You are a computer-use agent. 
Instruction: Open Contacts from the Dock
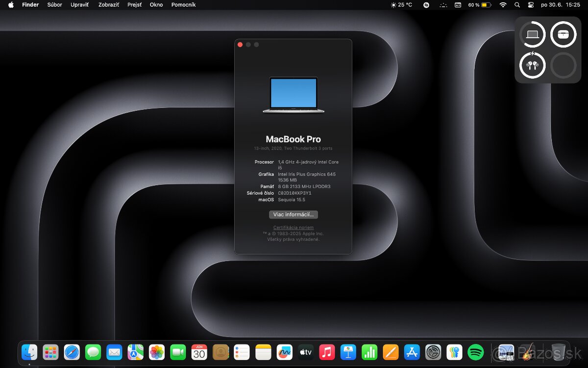pos(220,352)
